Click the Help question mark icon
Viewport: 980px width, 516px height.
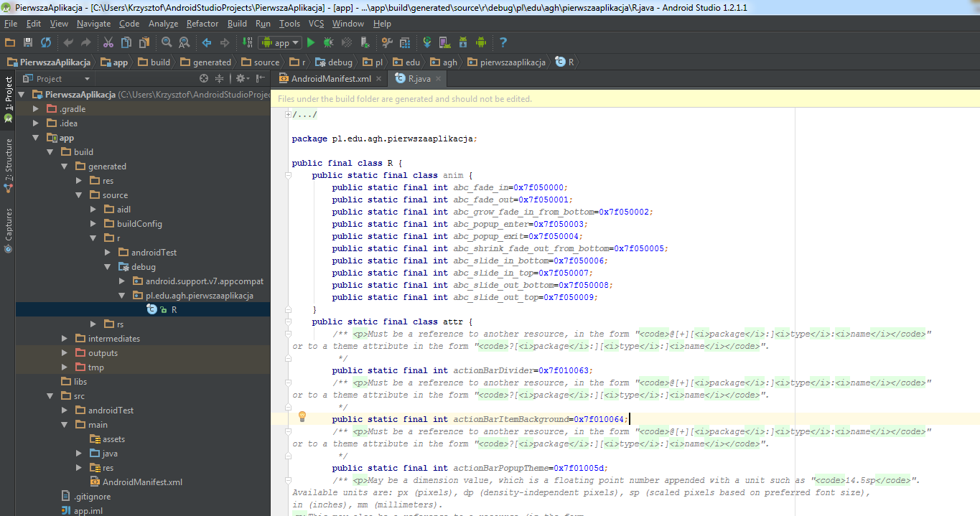point(503,43)
